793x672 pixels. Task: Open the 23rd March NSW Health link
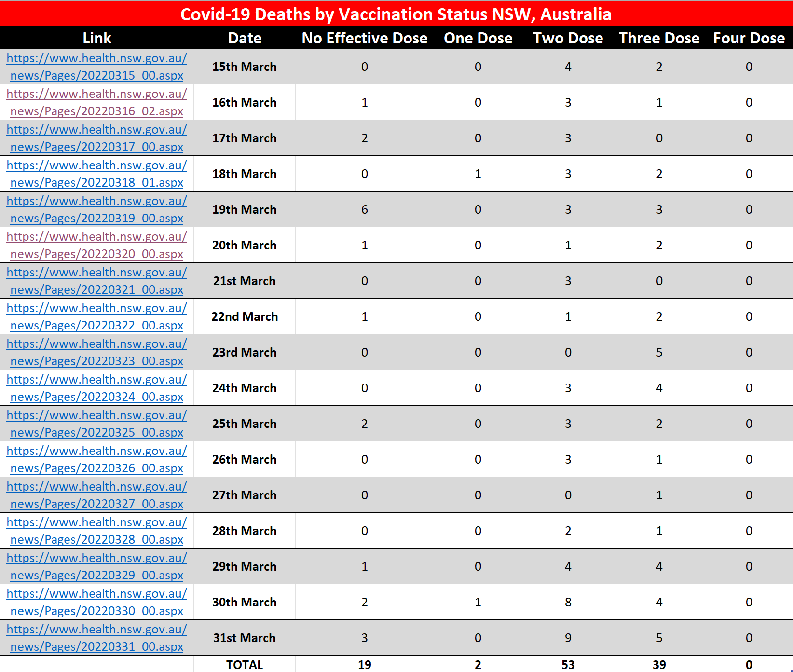point(97,352)
